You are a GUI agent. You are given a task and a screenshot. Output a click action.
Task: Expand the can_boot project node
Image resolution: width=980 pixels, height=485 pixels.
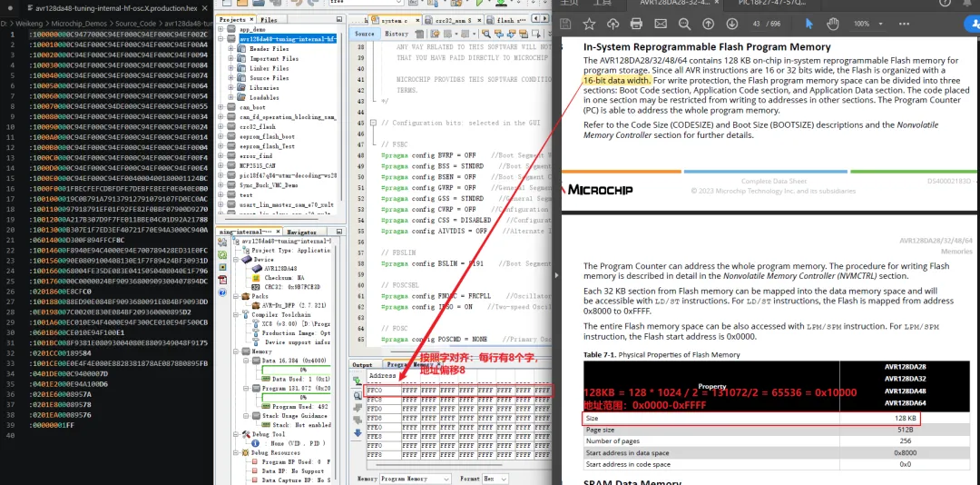(x=221, y=108)
